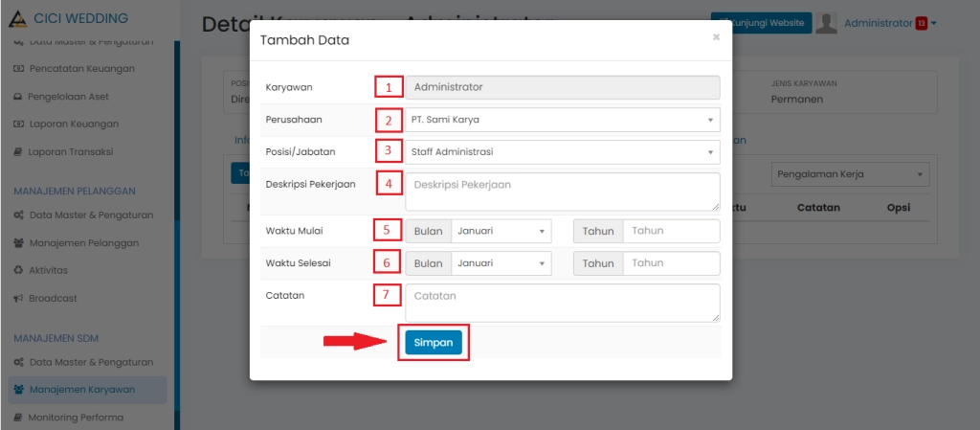Open Pencatatan Keuangan in sidebar
This screenshot has height=430, width=980.
tap(80, 69)
